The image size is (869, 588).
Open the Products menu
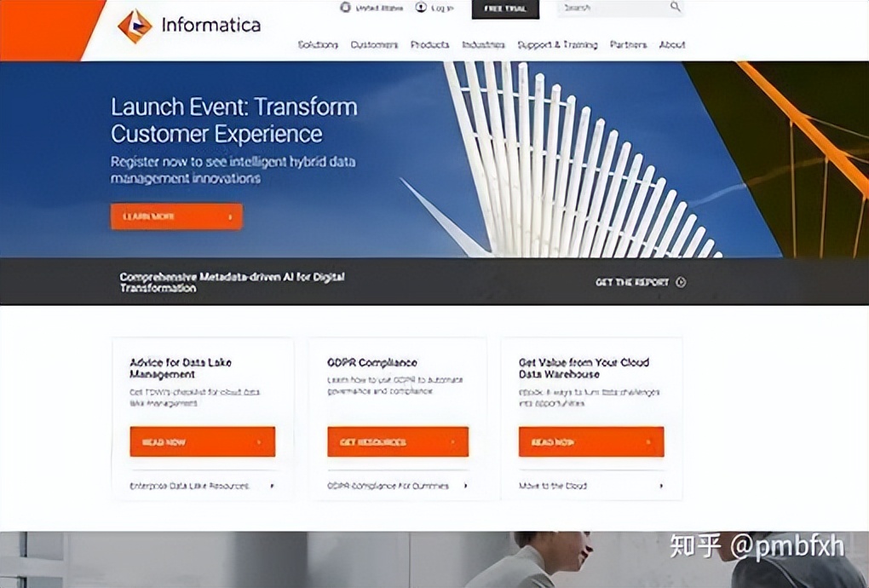429,45
